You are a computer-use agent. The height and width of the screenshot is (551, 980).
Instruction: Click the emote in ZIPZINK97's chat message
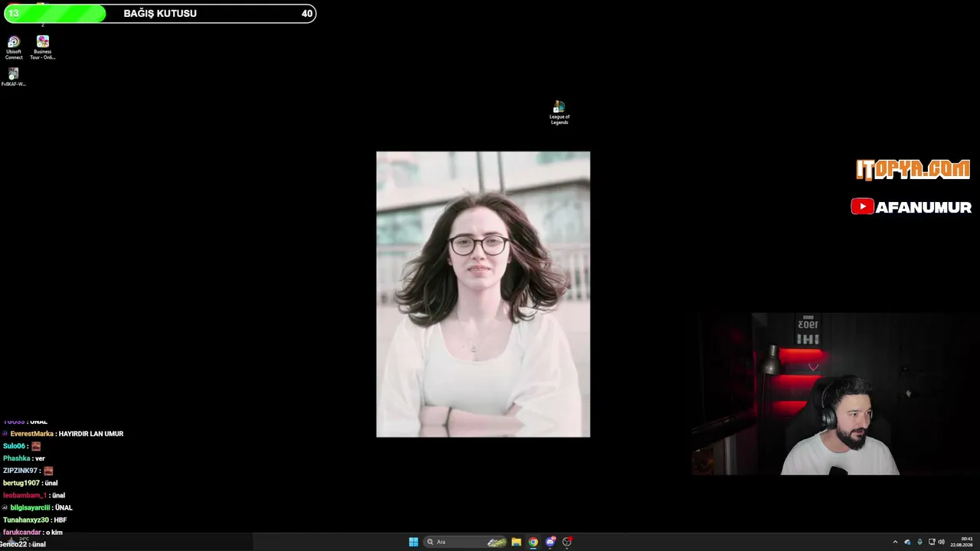pos(48,471)
